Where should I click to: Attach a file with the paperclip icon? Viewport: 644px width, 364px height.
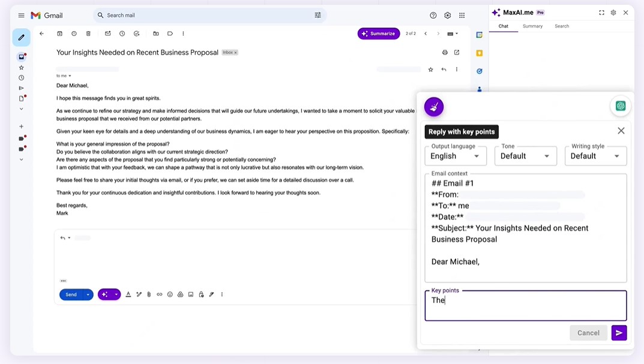149,294
